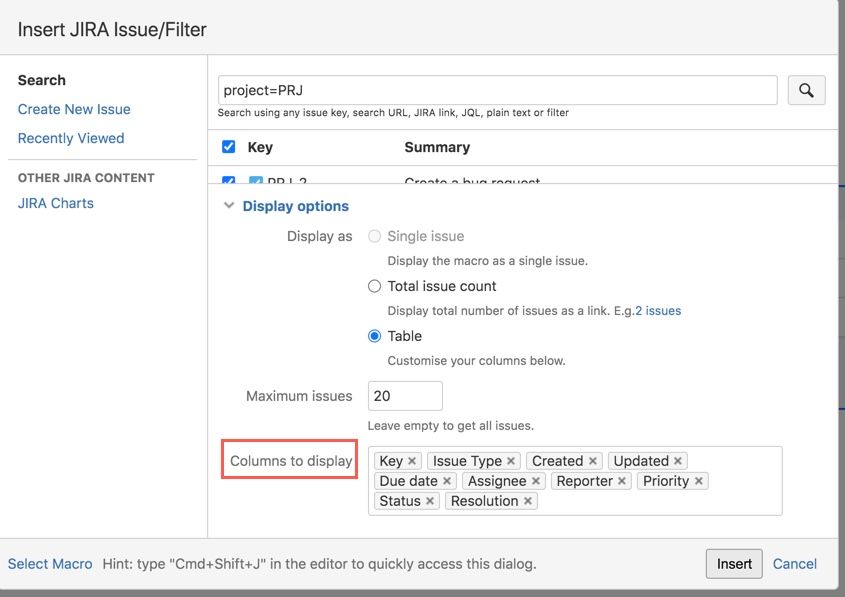Open JIRA Charts section
The image size is (845, 597).
56,203
